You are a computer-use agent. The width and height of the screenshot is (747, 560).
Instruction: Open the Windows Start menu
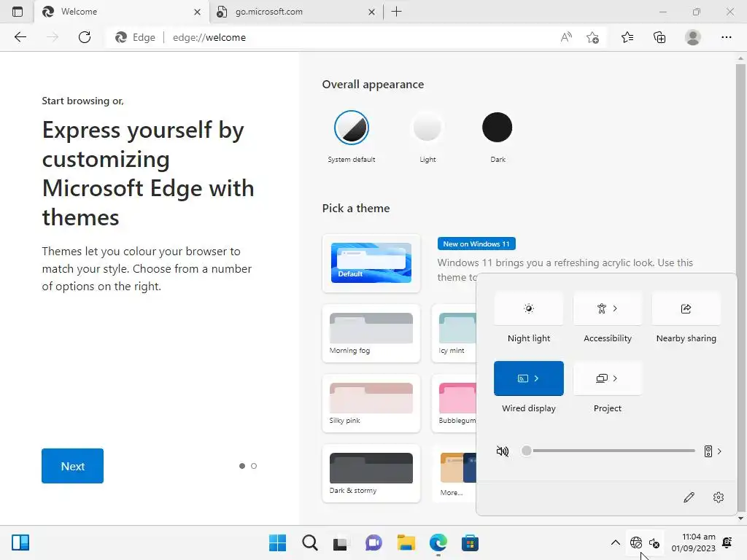278,542
